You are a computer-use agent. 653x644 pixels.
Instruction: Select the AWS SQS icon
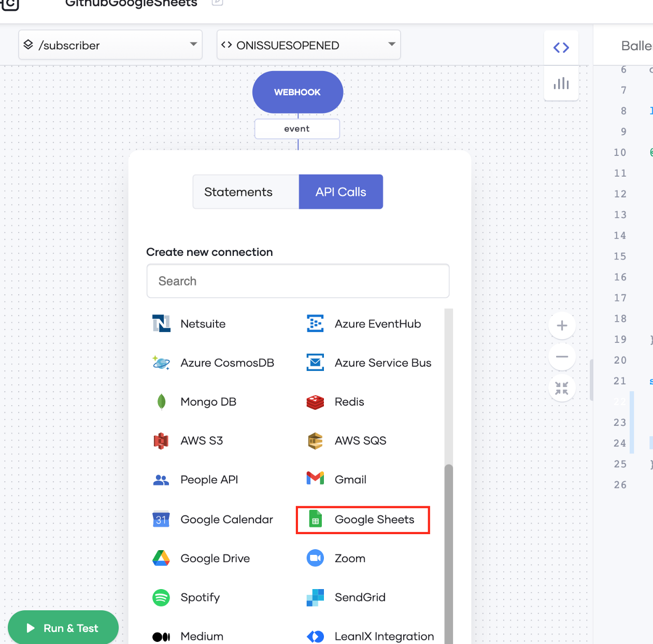tap(315, 441)
